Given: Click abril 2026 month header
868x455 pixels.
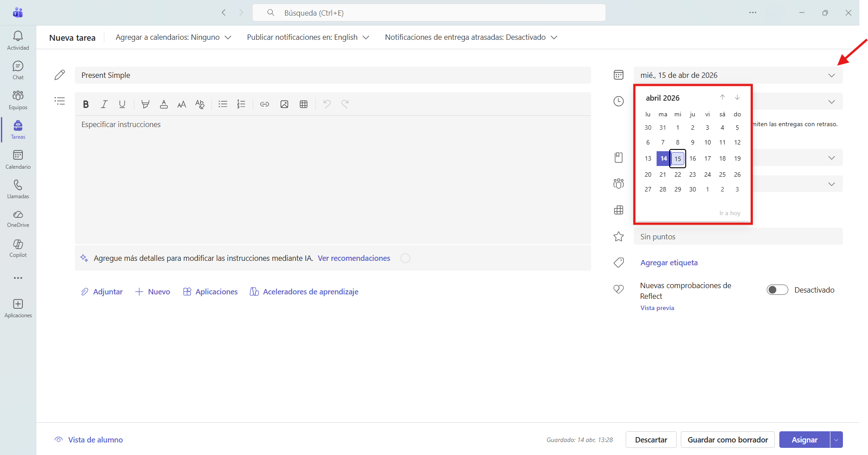Looking at the screenshot, I should [662, 98].
